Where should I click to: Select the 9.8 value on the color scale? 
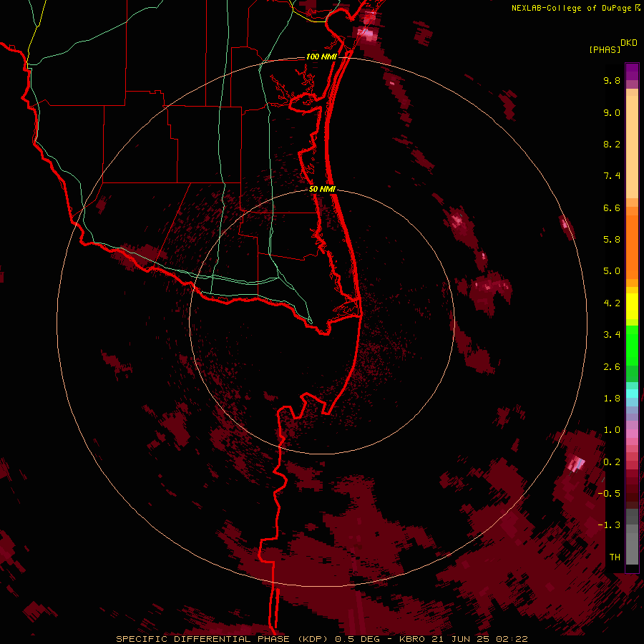612,80
